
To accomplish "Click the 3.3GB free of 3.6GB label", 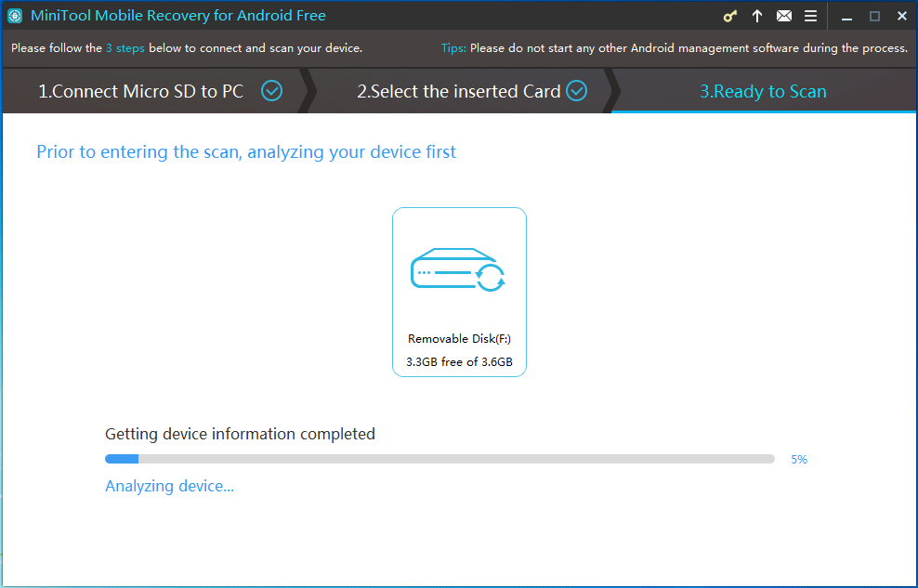I will coord(459,362).
